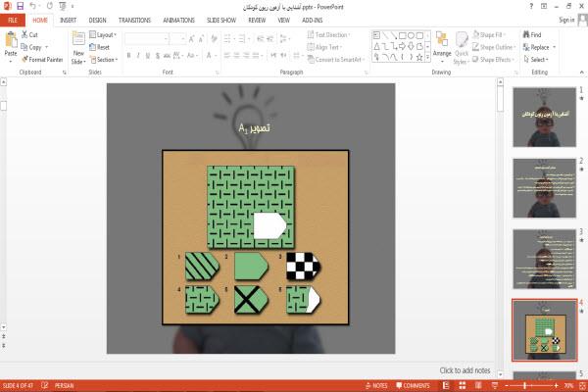The image size is (588, 392).
Task: Expand the shapes gallery
Action: [428, 58]
